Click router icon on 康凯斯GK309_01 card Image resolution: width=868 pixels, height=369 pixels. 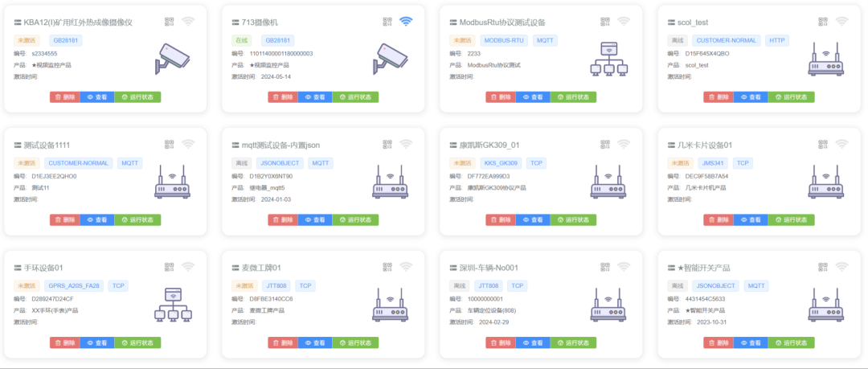(608, 182)
